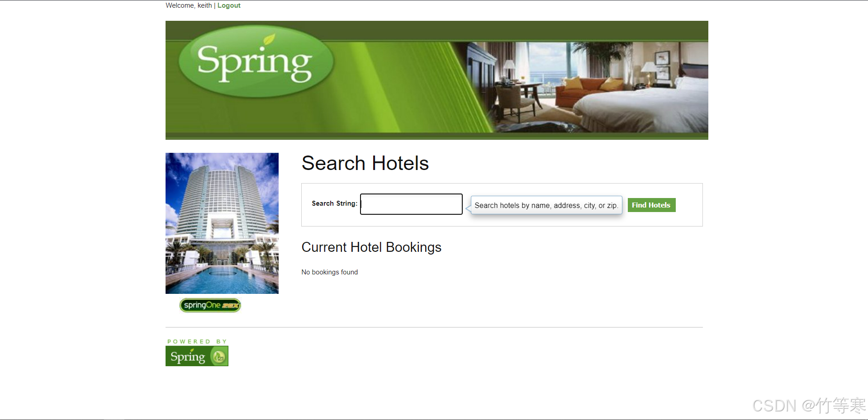Click the hotel room photo in banner
This screenshot has height=420, width=868.
(597, 87)
